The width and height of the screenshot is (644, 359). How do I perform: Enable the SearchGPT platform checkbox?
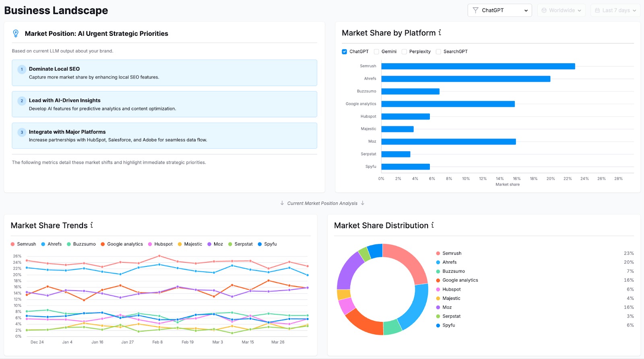pos(438,52)
